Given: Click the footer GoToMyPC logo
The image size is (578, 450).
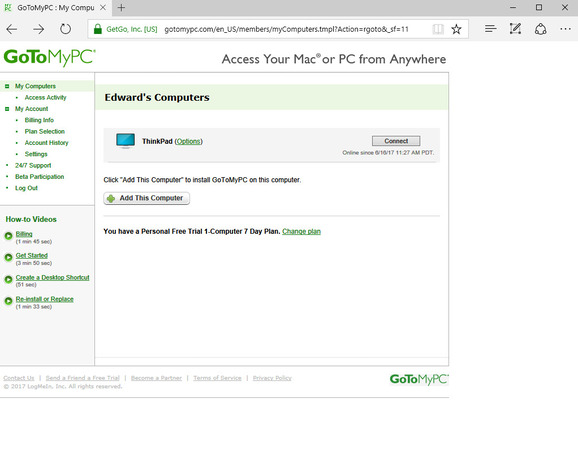Looking at the screenshot, I should pyautogui.click(x=419, y=379).
